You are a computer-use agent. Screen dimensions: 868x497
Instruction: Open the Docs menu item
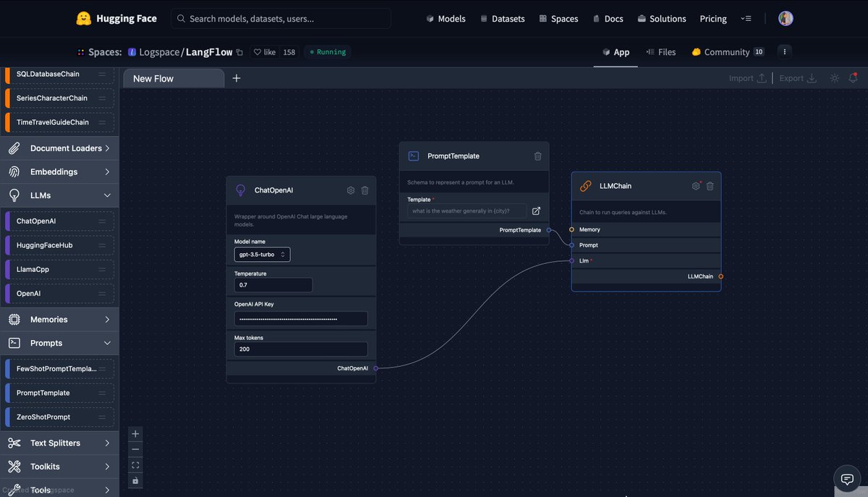(x=608, y=19)
